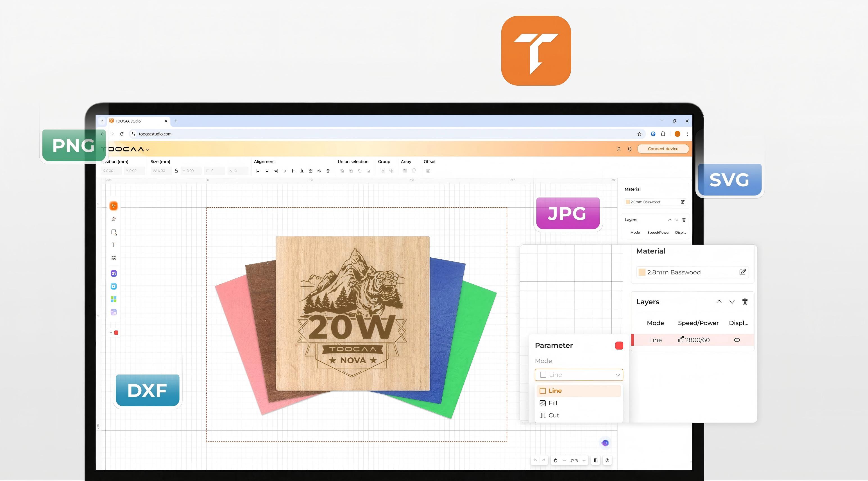Click the center-on-canvas alignment icon

[x=311, y=171]
